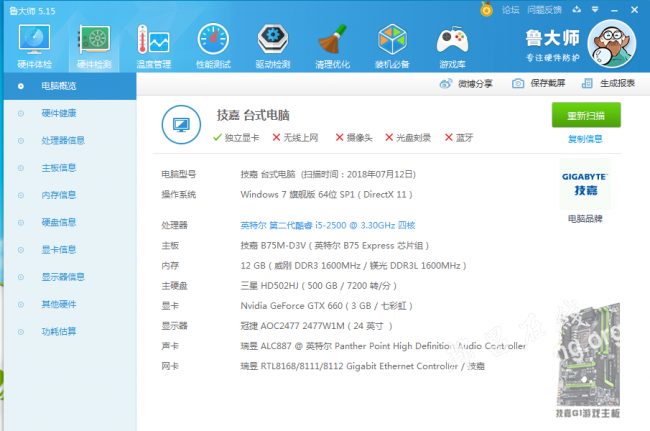
Task: Click the 无线上网 status item
Action: pyautogui.click(x=295, y=138)
